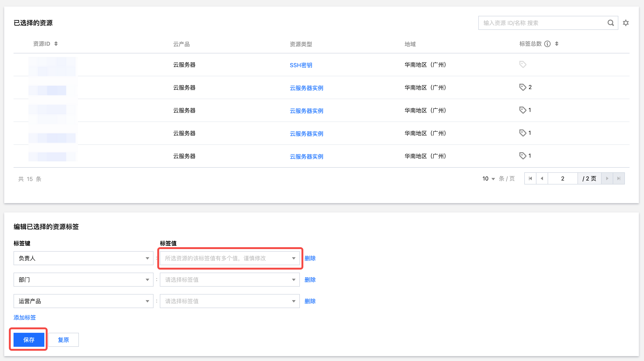The image size is (644, 361).
Task: Click tag total info icon
Action: point(547,44)
